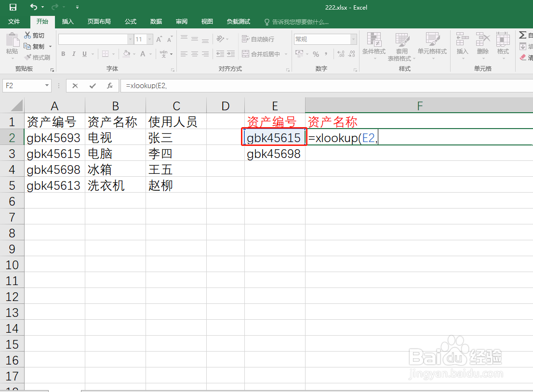
Task: Cancel formula entry with the X button
Action: 75,85
